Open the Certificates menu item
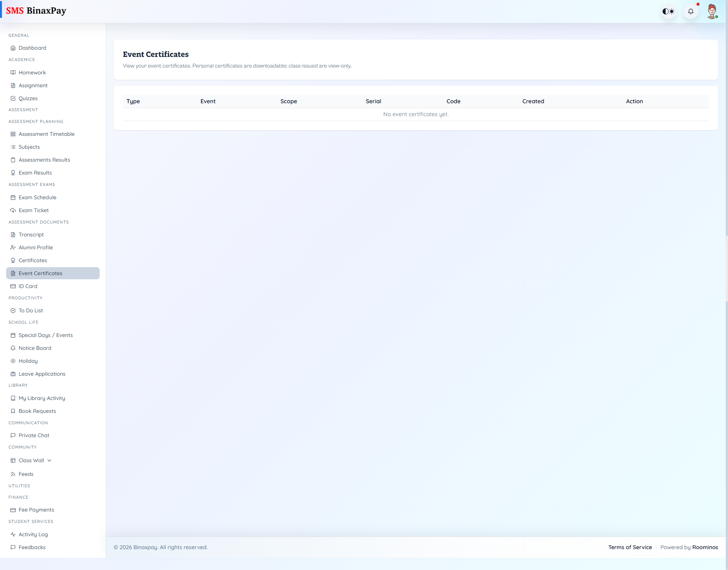Viewport: 728px width, 570px height. pyautogui.click(x=33, y=260)
